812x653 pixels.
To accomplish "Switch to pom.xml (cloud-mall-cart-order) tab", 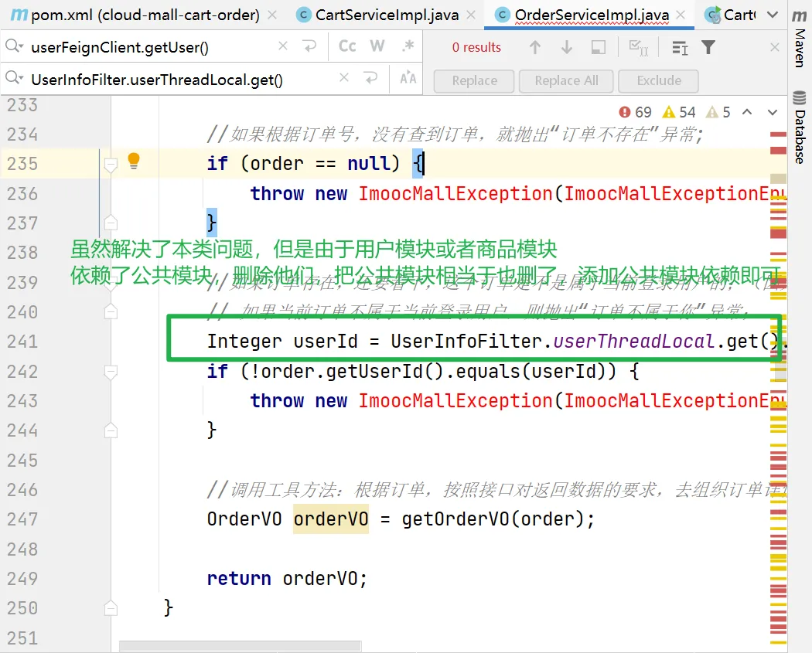I will click(x=135, y=15).
